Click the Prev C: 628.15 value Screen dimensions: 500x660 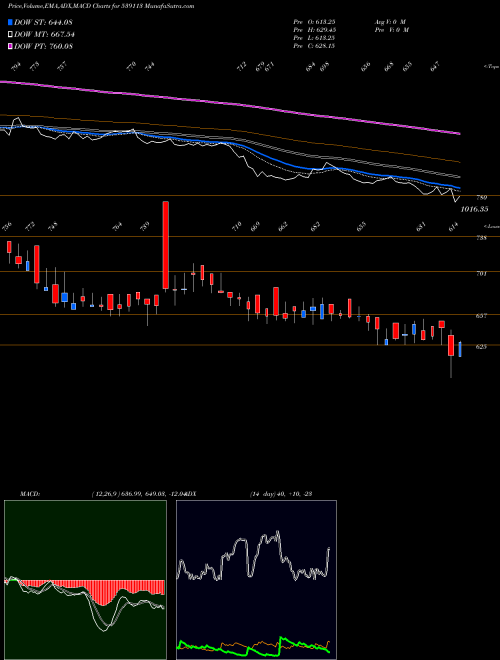[x=314, y=46]
